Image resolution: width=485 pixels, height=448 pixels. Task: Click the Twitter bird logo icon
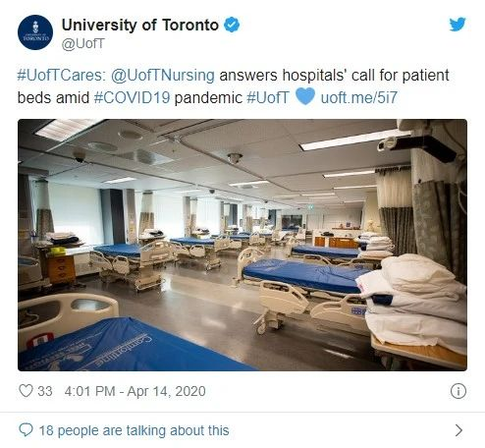(458, 25)
